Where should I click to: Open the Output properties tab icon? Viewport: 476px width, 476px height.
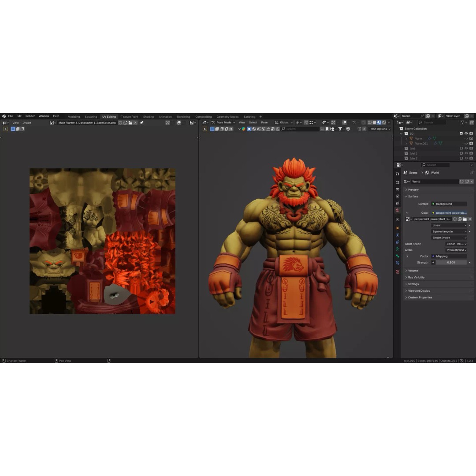point(398,189)
